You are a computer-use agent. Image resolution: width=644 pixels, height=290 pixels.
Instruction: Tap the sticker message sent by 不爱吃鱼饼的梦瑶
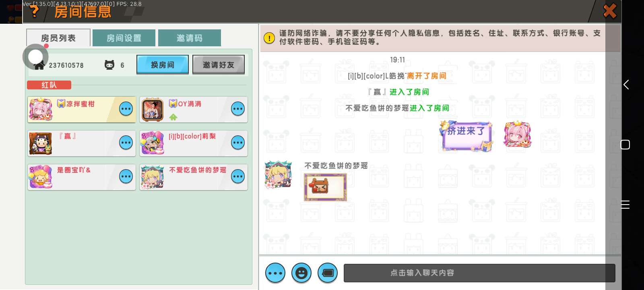[325, 187]
